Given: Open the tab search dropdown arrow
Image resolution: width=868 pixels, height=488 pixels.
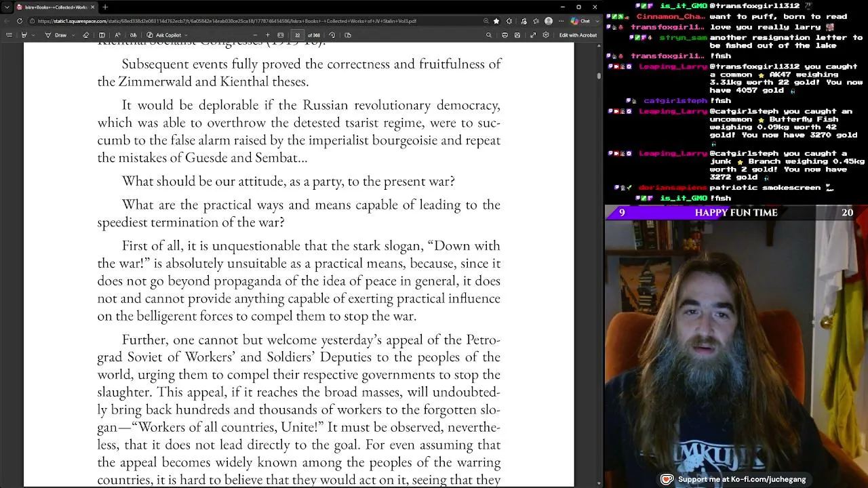Looking at the screenshot, I should (7, 7).
